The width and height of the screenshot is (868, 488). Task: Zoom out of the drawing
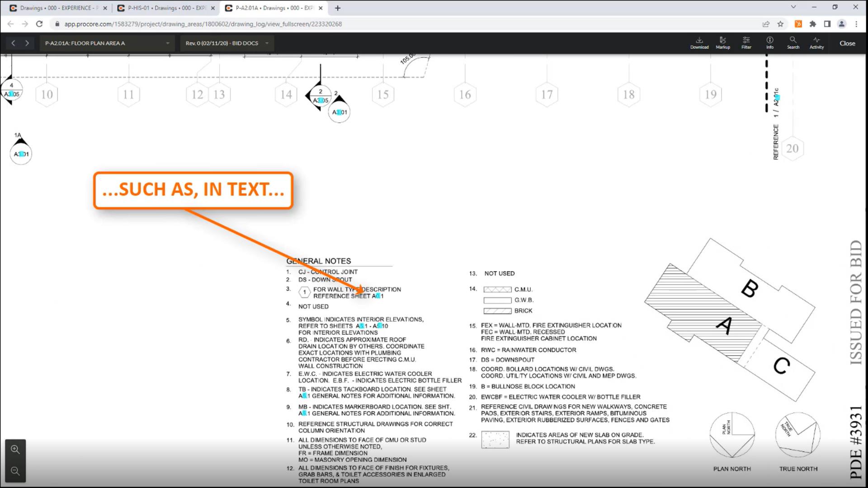15,471
